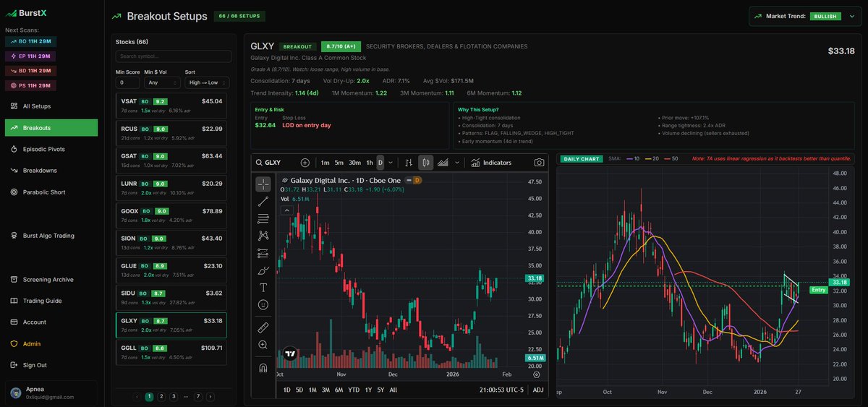Select the GGLL stock card
868x407 pixels.
[x=171, y=351]
